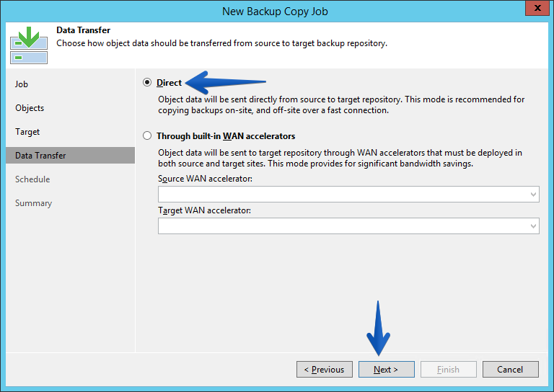Click the Direct option label
554x392 pixels.
click(x=169, y=83)
